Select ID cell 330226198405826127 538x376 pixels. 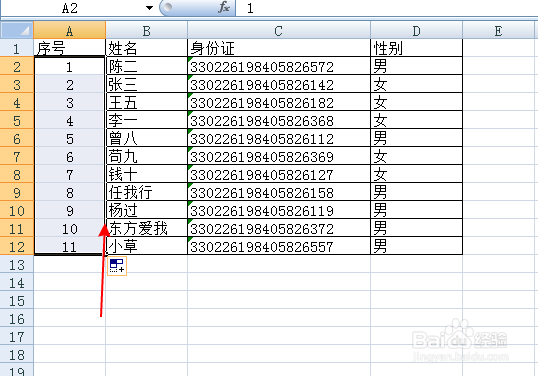(x=279, y=174)
